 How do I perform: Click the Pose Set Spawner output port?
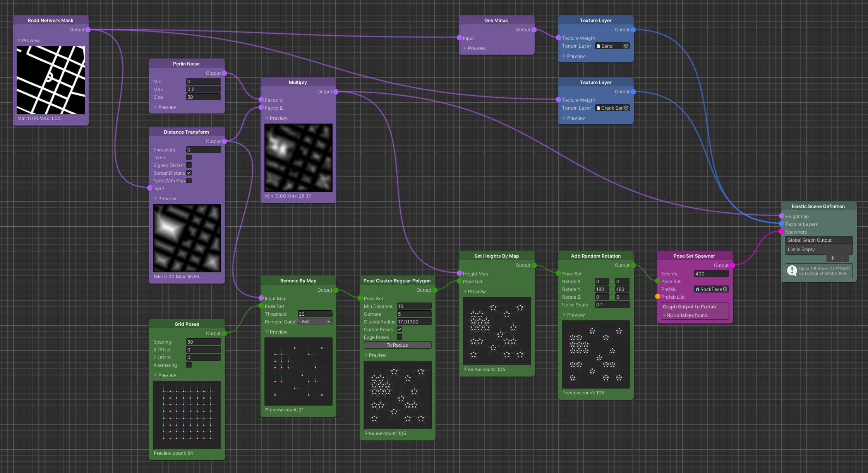click(732, 265)
